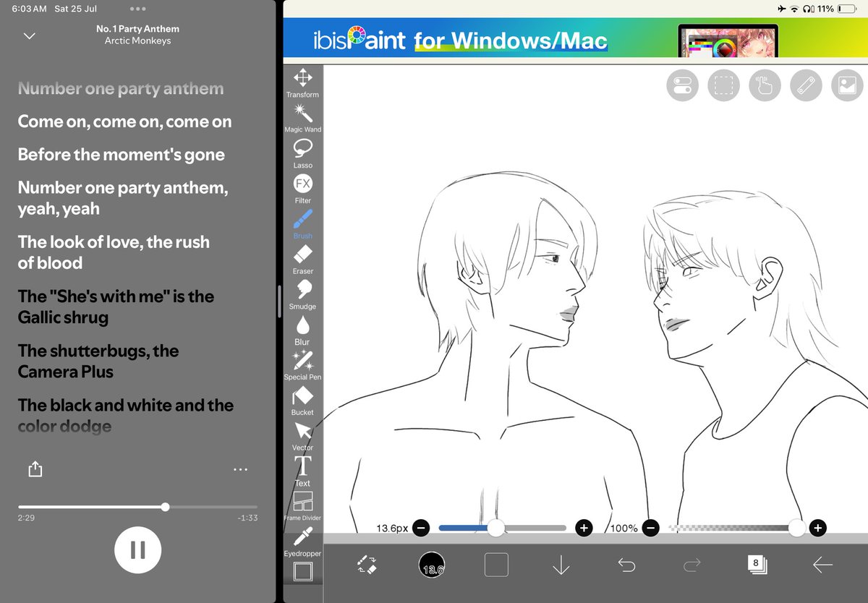This screenshot has width=868, height=603.
Task: Select the Vector tool
Action: 302,437
